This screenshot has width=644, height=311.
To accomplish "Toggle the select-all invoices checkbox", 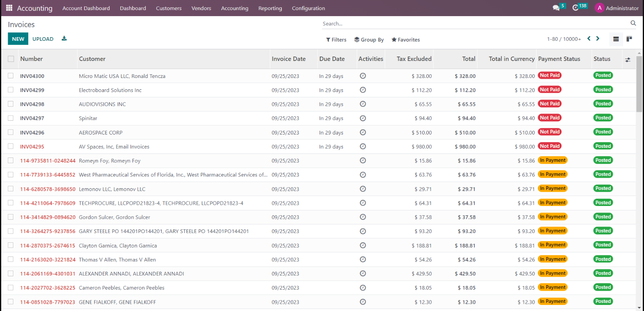I will tap(11, 59).
